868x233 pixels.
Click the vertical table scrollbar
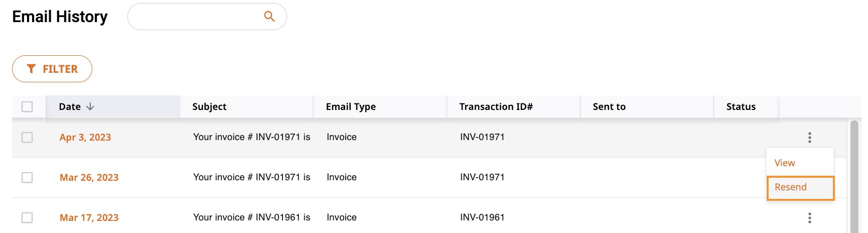coord(854,176)
